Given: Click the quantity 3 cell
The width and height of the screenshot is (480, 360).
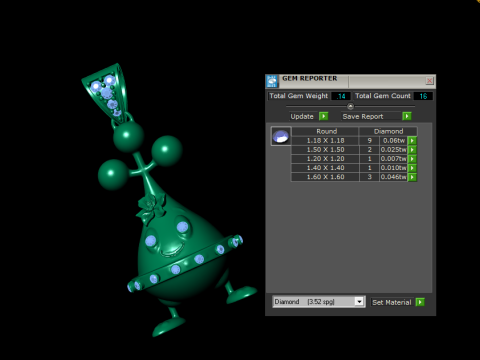Looking at the screenshot, I should pyautogui.click(x=369, y=177).
